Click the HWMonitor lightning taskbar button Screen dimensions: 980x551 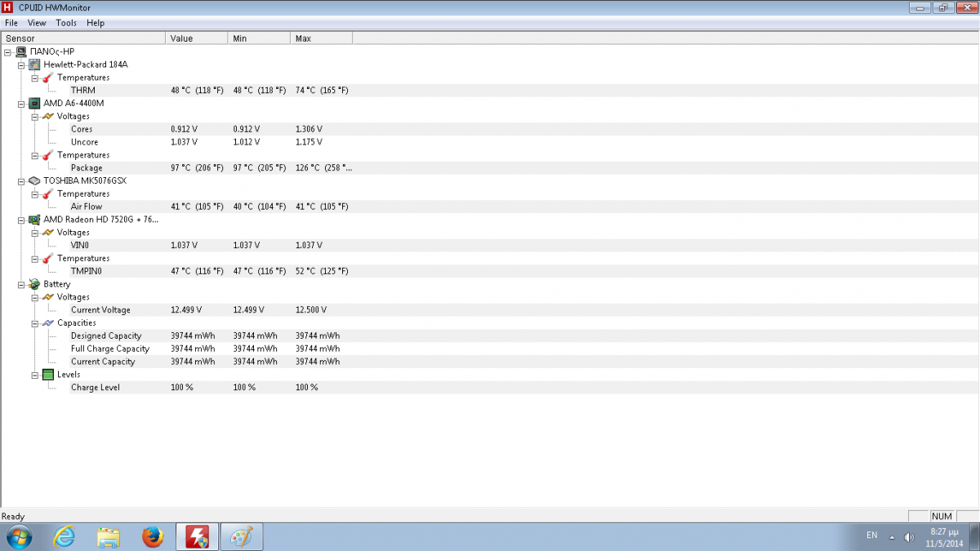click(198, 537)
